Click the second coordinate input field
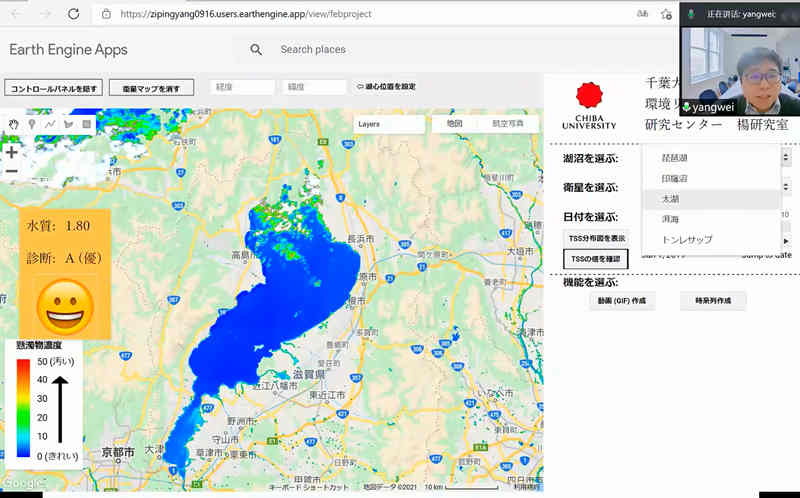Viewport: 800px width, 498px height. [x=314, y=87]
